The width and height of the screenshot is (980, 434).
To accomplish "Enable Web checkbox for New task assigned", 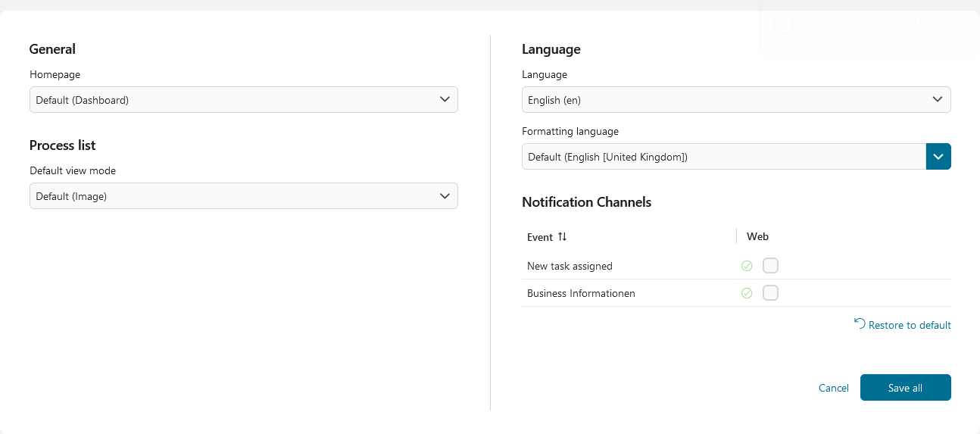I will click(770, 266).
